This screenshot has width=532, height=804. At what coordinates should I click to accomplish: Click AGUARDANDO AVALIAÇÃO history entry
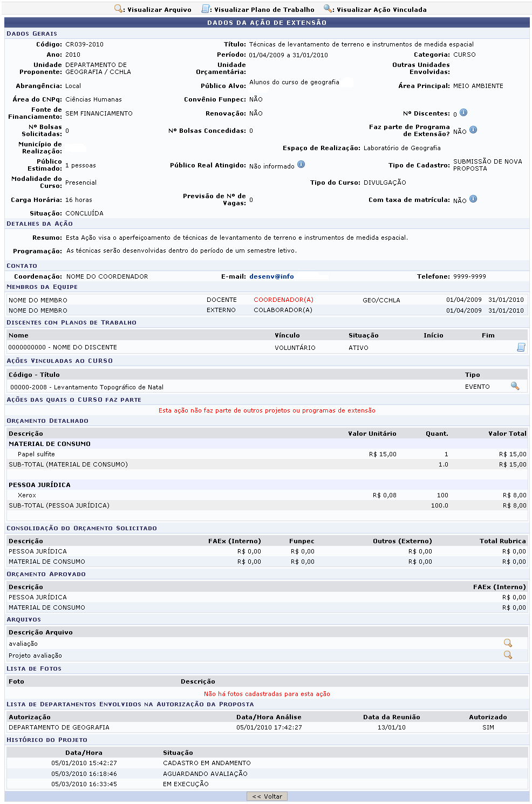click(205, 774)
